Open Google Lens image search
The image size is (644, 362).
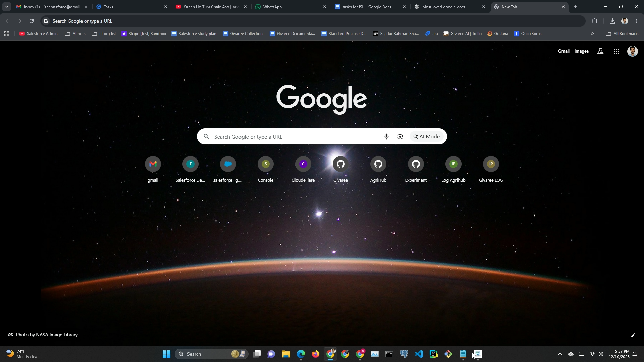coord(400,137)
